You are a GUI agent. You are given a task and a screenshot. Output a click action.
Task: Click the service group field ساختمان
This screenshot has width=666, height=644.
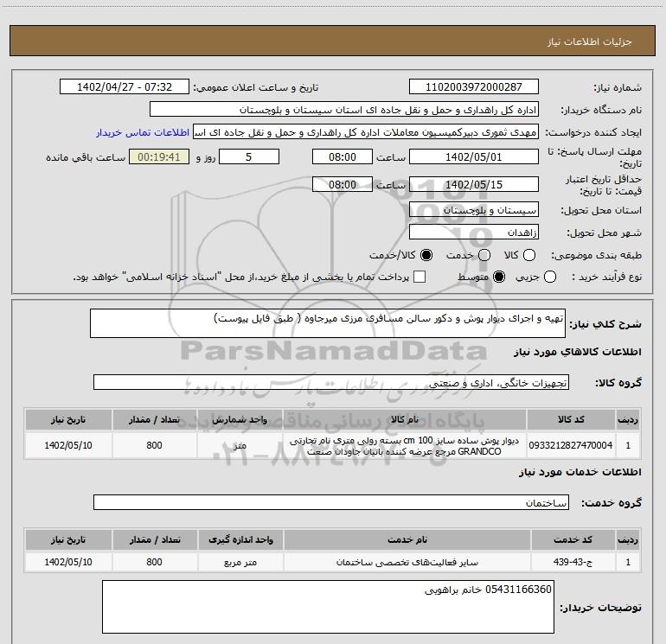coord(331,502)
